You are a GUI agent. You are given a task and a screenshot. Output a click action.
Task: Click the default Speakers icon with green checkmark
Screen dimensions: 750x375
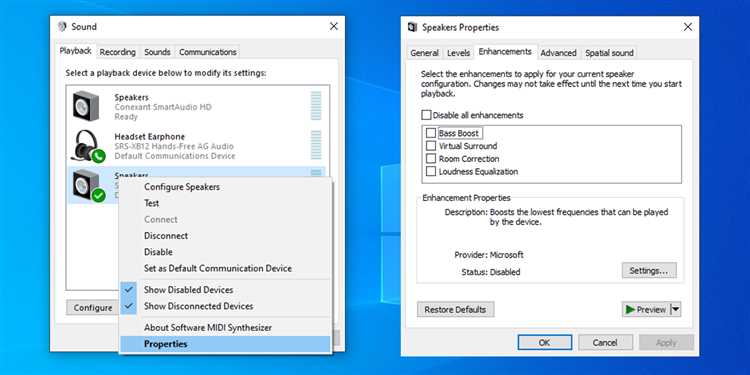88,186
